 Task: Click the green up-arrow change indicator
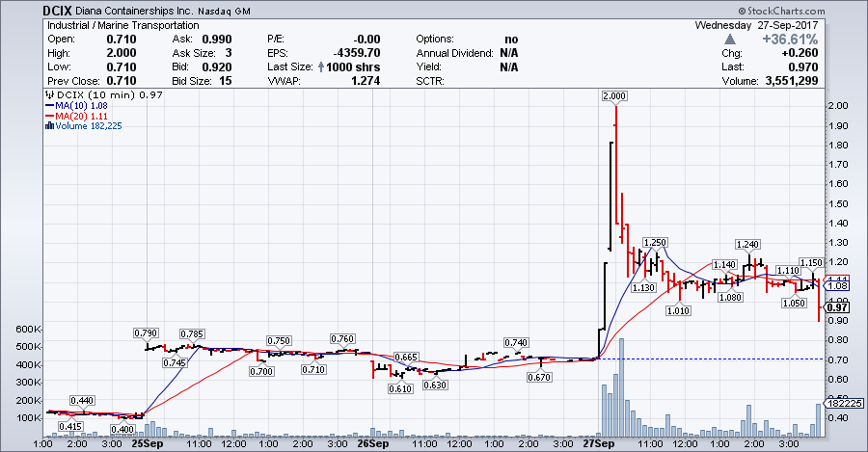pos(730,40)
